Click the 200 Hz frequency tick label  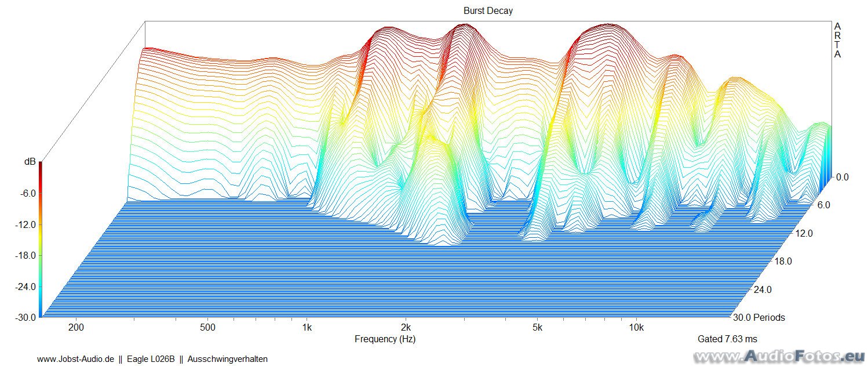coord(76,328)
